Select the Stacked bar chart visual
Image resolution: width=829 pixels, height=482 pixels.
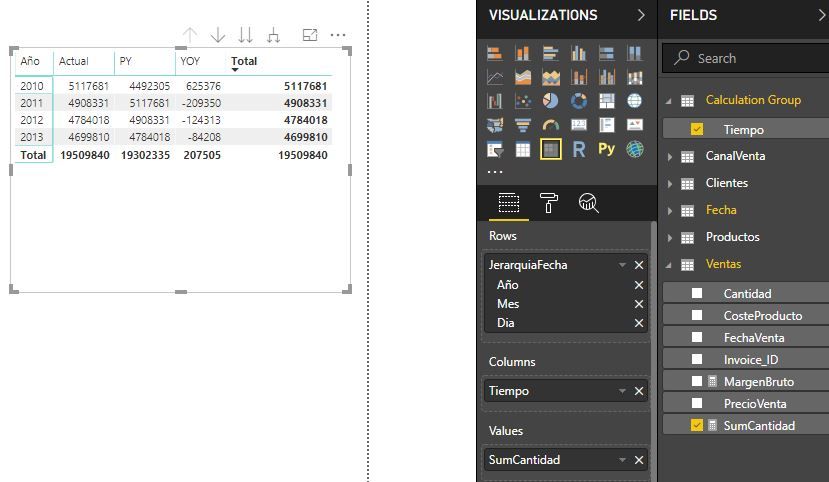click(495, 53)
